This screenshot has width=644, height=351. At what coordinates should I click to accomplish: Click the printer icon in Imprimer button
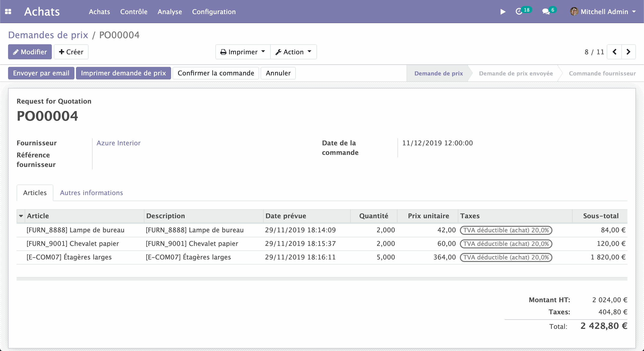[223, 52]
